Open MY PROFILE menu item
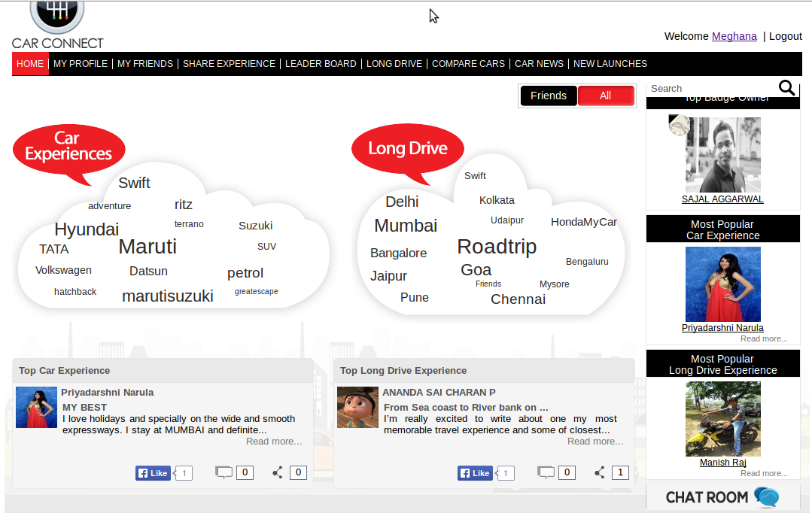The width and height of the screenshot is (812, 513). tap(81, 64)
